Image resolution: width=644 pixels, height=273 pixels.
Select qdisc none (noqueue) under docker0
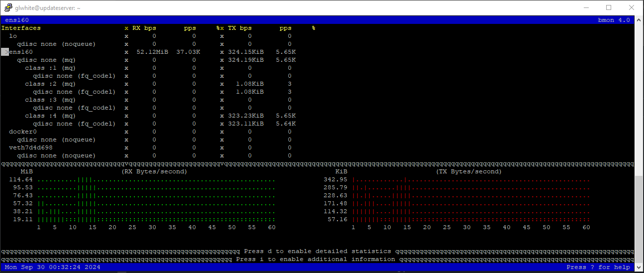[x=148, y=139]
